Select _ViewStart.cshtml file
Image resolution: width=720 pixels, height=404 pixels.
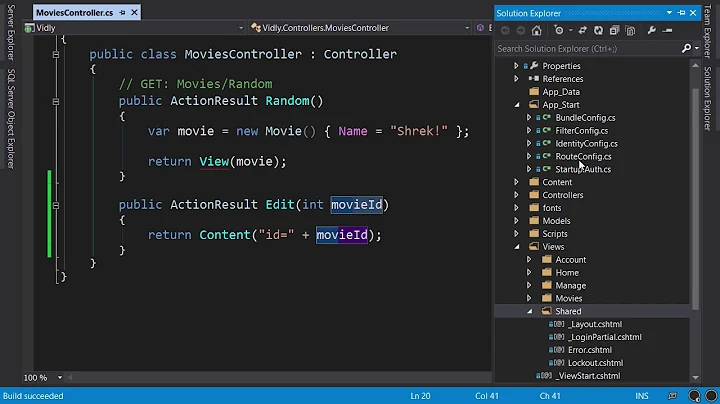(x=588, y=376)
